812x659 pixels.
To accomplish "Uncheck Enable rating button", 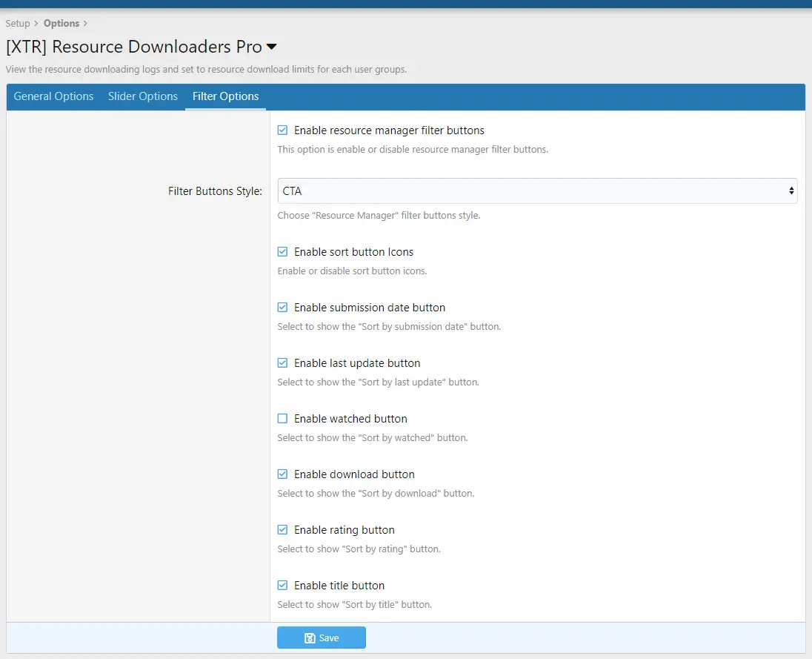I will tap(282, 529).
